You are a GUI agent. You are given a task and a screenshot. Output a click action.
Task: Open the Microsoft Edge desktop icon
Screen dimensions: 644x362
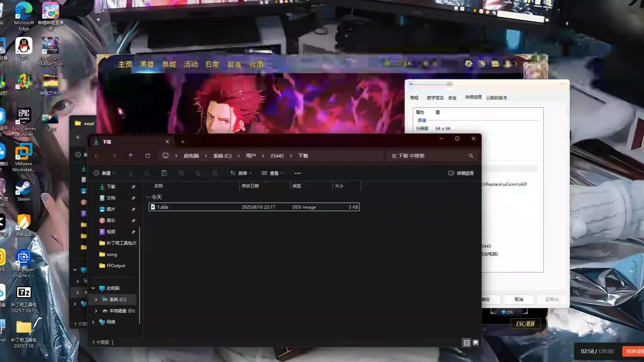pos(24,16)
